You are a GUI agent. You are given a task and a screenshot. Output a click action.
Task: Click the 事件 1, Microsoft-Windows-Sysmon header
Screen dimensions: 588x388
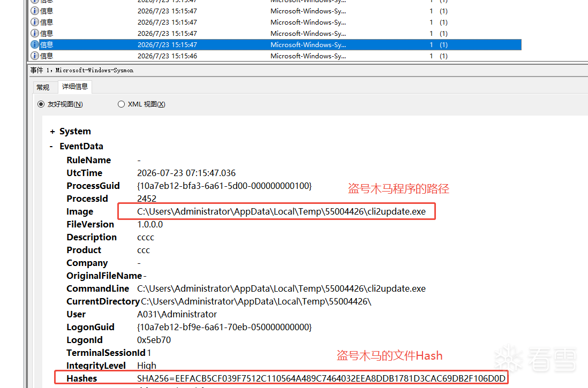(x=82, y=70)
